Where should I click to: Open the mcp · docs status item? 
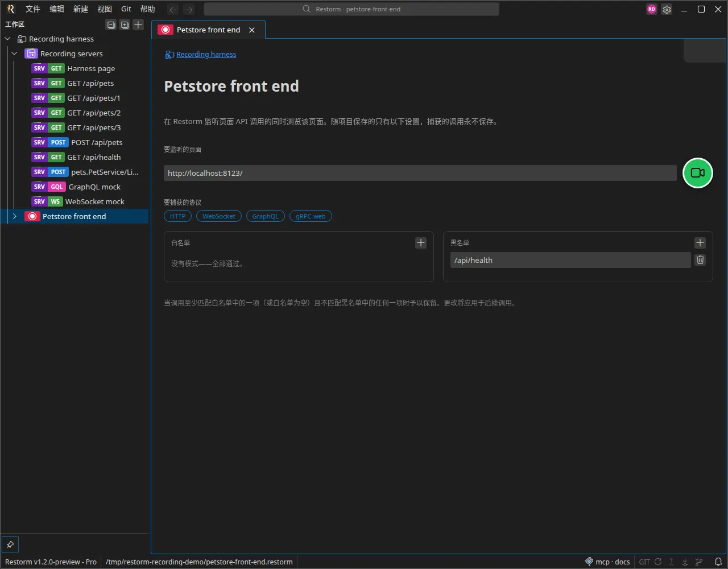point(607,562)
